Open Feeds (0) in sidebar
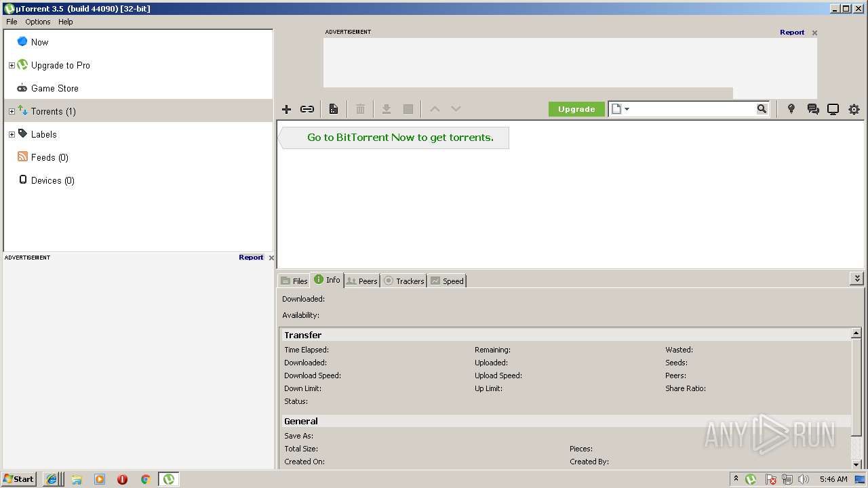 pos(138,157)
